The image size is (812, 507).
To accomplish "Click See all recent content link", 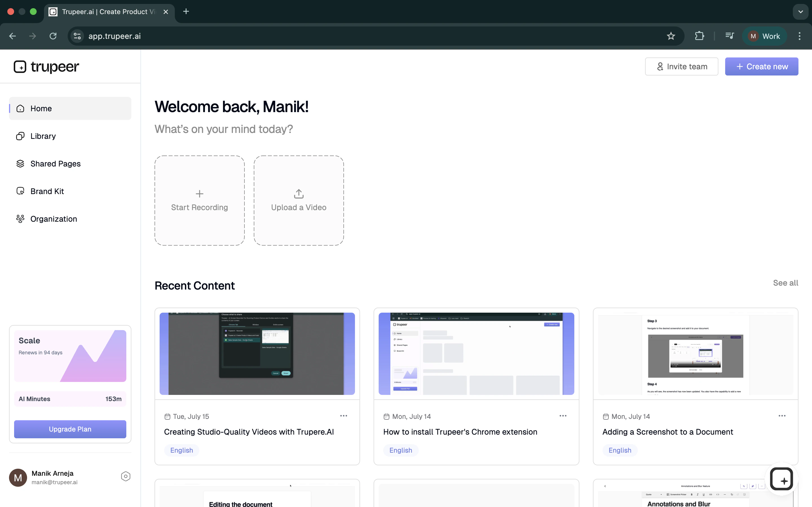I will [785, 283].
